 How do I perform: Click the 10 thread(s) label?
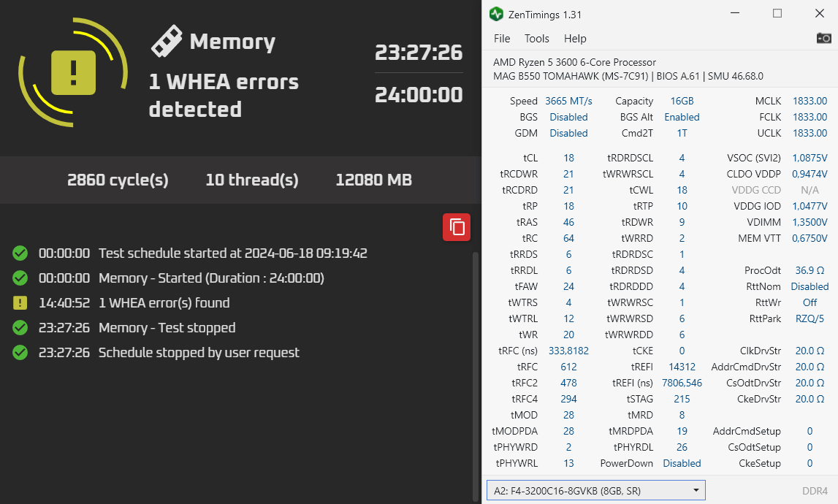(x=252, y=180)
